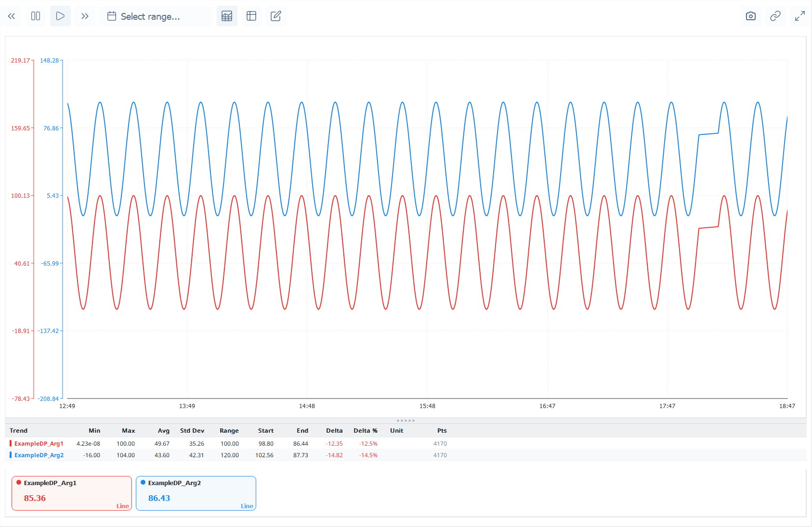Open the edit pencil icon

[x=276, y=16]
